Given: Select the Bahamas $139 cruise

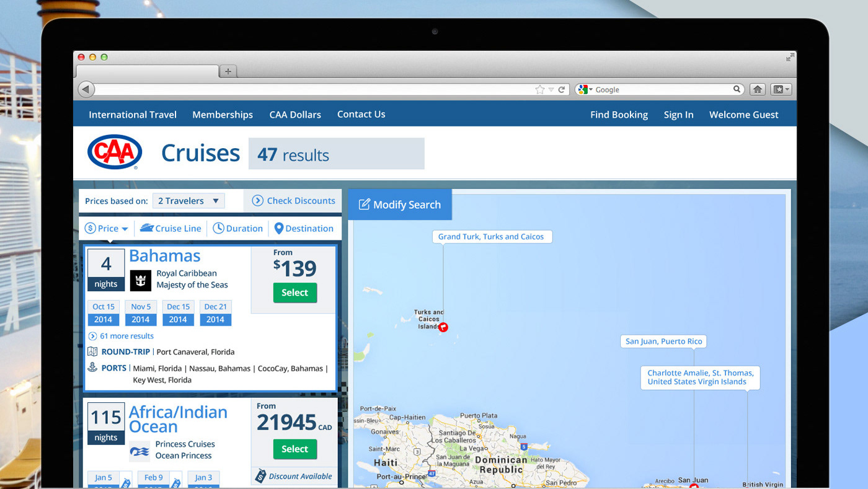Looking at the screenshot, I should click(x=294, y=293).
